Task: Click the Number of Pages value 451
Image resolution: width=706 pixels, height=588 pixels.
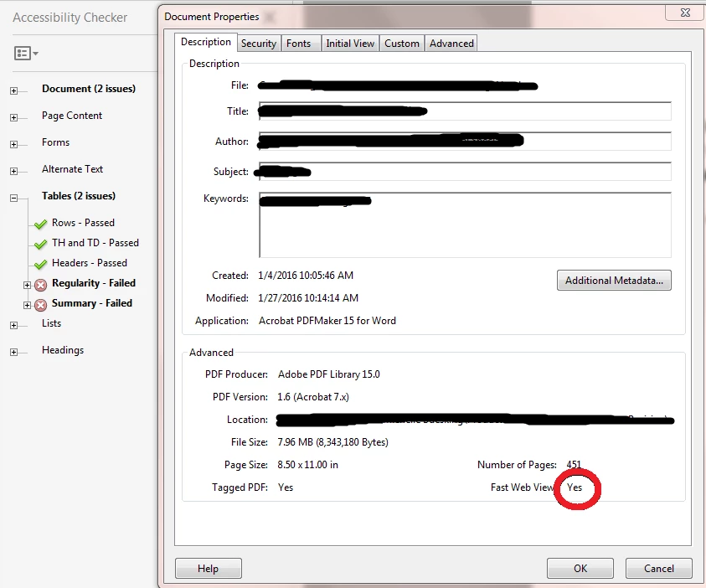Action: 574,465
